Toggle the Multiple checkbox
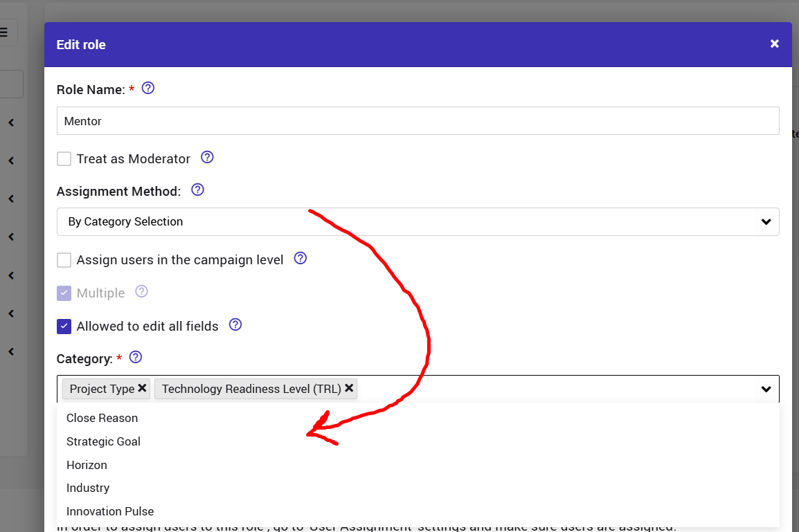The width and height of the screenshot is (799, 532). click(x=64, y=293)
